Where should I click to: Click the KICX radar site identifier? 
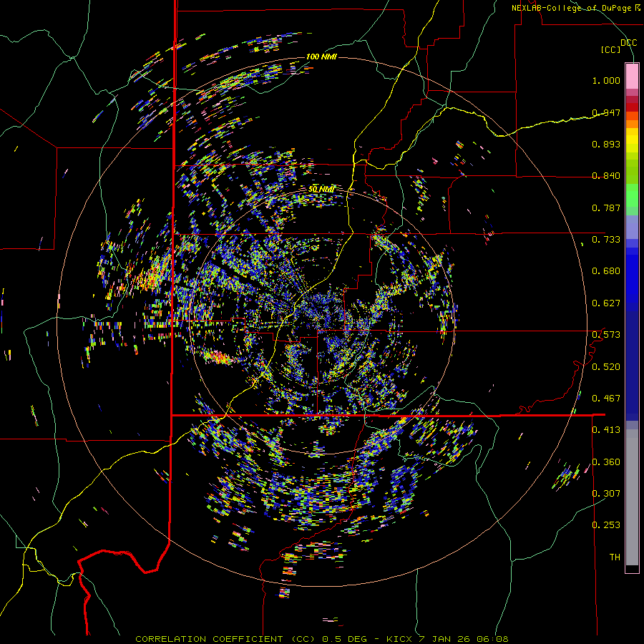(x=401, y=639)
